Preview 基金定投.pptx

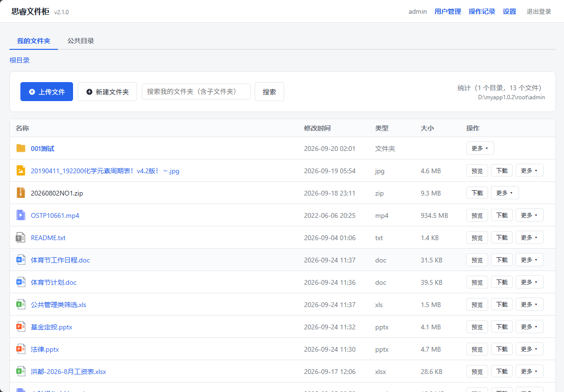click(477, 327)
